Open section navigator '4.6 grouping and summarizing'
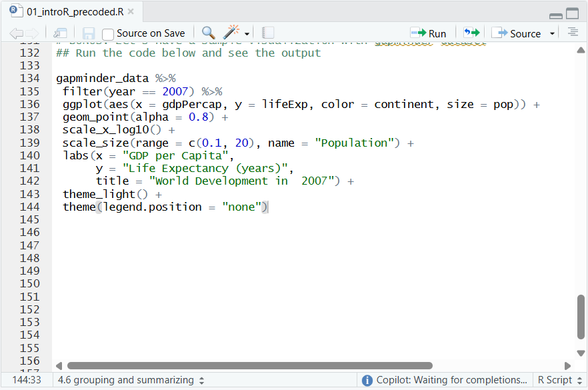Image resolution: width=588 pixels, height=390 pixels. click(x=131, y=380)
